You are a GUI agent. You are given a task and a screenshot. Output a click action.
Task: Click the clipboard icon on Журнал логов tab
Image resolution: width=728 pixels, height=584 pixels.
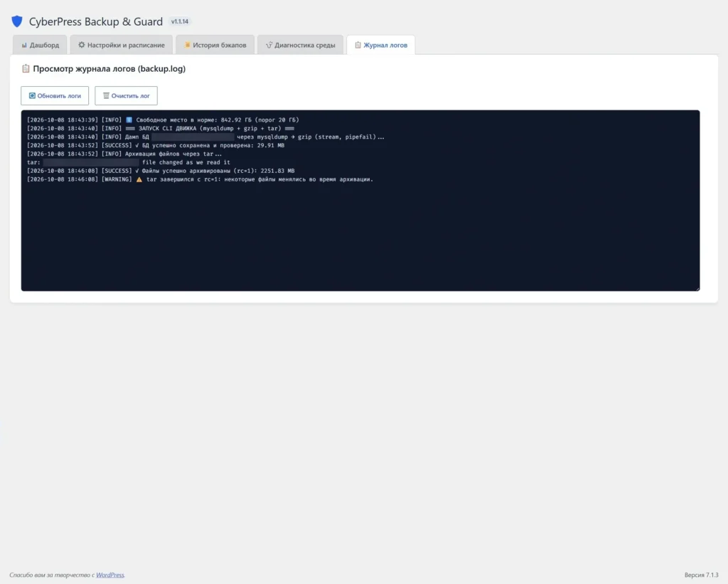pos(358,45)
